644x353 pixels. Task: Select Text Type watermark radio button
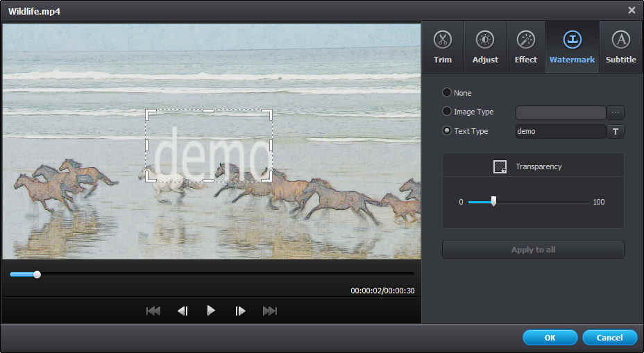click(446, 130)
